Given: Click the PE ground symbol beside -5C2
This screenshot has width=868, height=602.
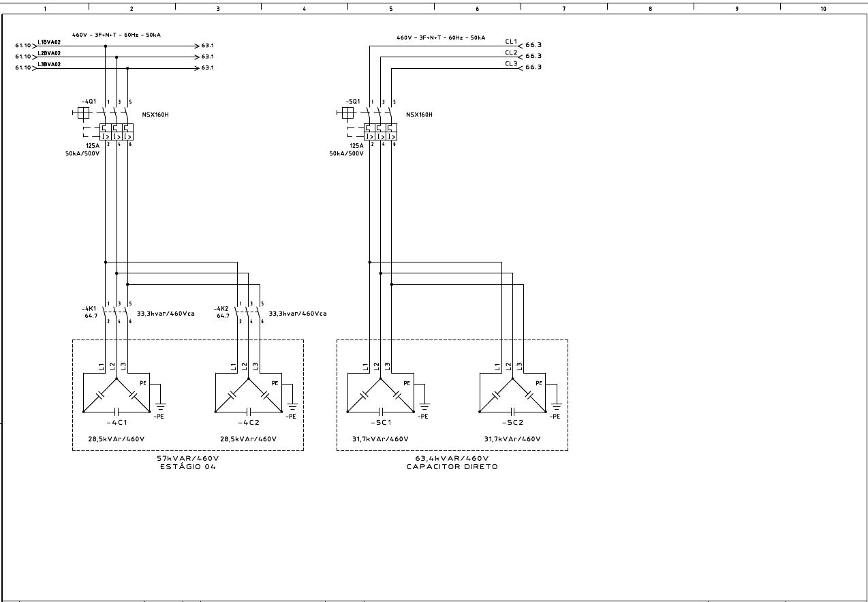Looking at the screenshot, I should 557,405.
